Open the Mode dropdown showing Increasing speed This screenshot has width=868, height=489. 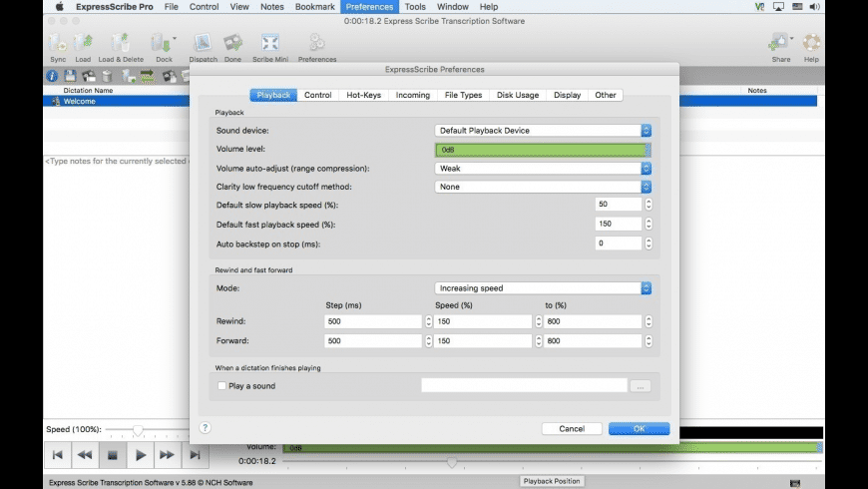(x=543, y=288)
